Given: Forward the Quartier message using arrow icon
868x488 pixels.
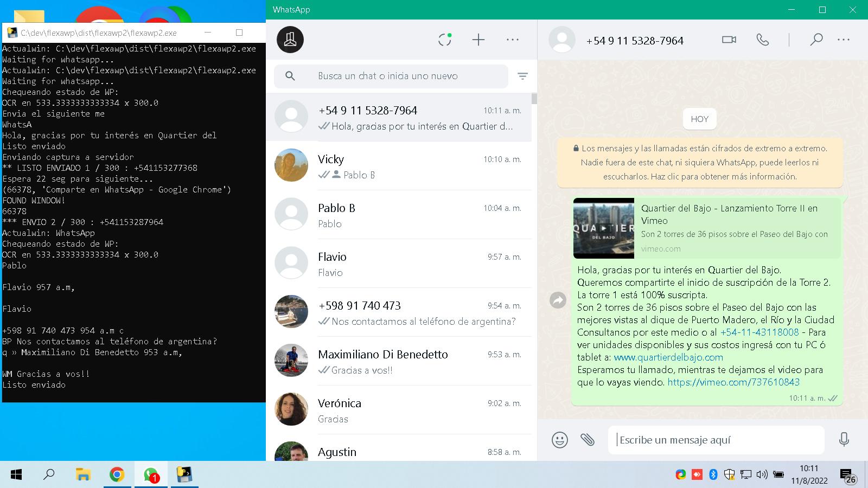Looking at the screenshot, I should click(x=558, y=300).
